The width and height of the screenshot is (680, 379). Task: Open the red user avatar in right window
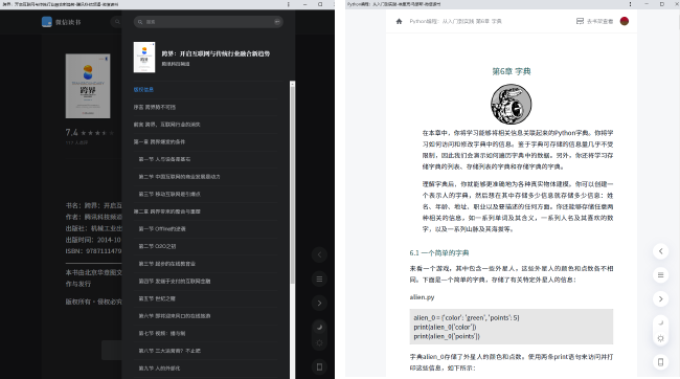click(x=624, y=21)
